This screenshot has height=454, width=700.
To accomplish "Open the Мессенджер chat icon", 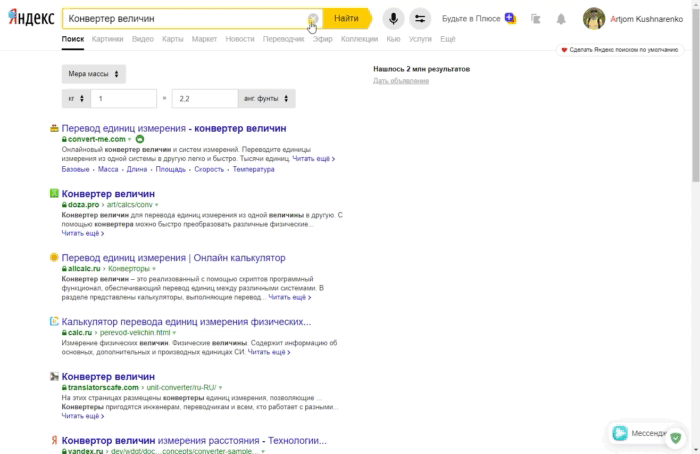I will pos(620,433).
